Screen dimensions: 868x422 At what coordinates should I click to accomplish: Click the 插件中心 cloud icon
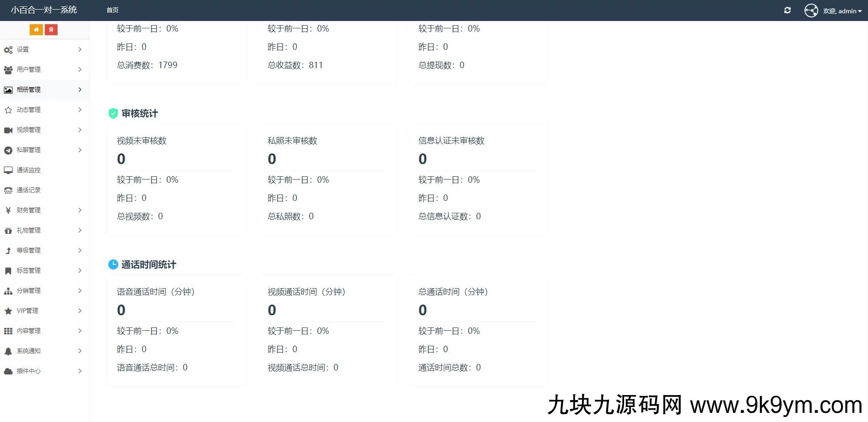(x=8, y=371)
